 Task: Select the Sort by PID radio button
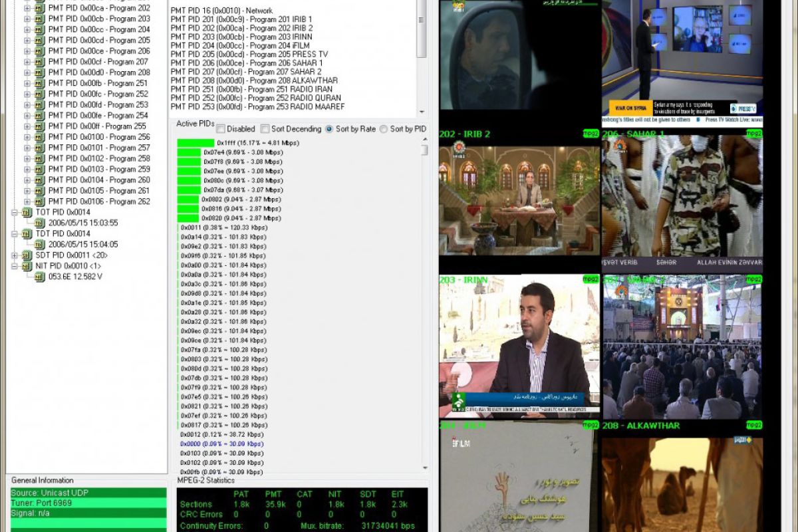(384, 129)
